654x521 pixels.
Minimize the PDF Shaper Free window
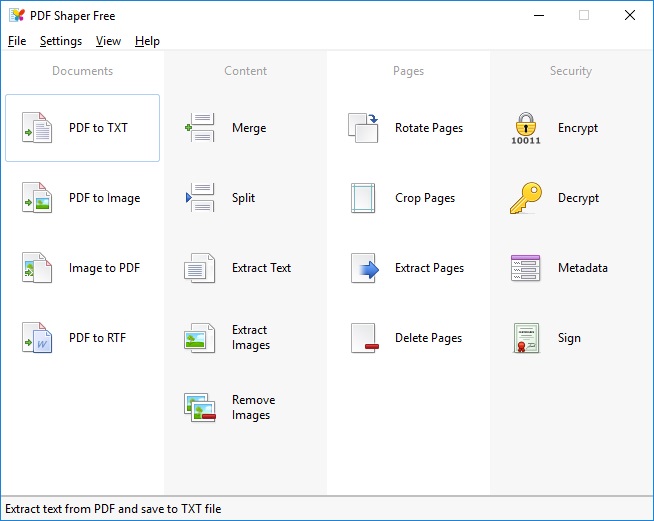click(x=539, y=15)
